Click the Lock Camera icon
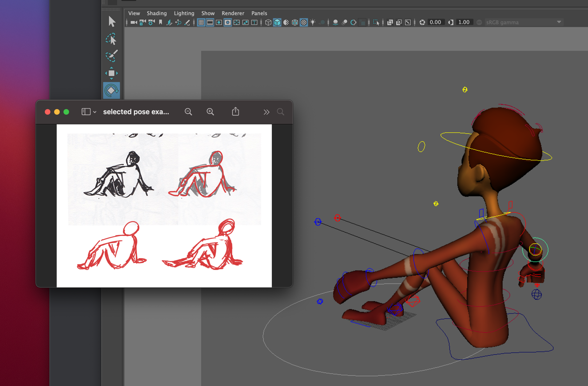588x386 pixels. 143,23
